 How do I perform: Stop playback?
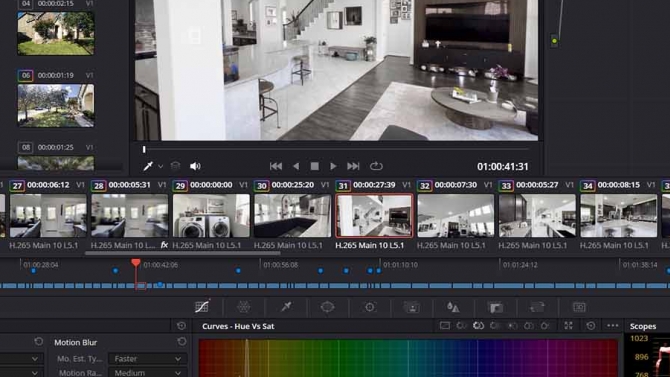pos(314,166)
